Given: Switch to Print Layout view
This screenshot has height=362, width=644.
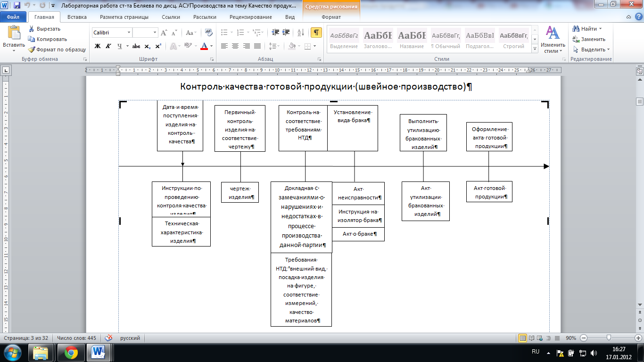Looking at the screenshot, I should [522, 338].
